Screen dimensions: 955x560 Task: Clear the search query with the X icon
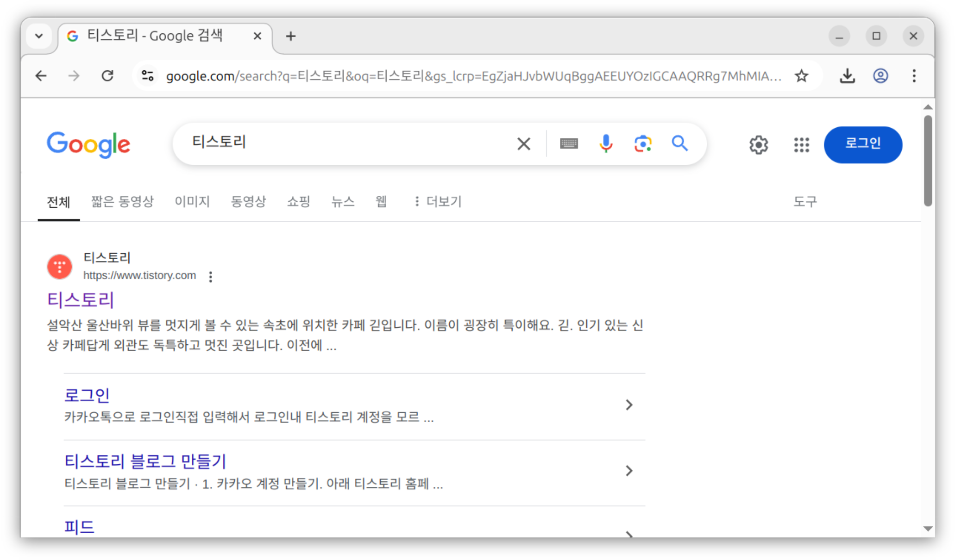click(x=523, y=144)
